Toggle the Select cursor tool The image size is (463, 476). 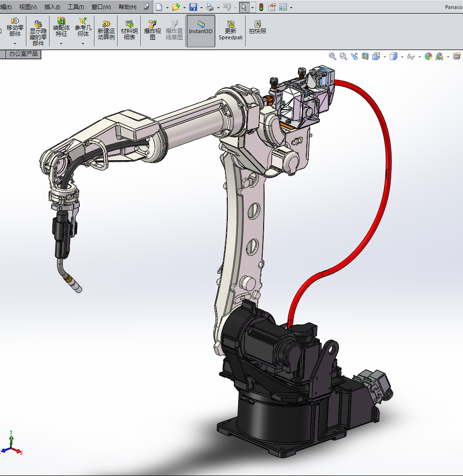pyautogui.click(x=244, y=7)
